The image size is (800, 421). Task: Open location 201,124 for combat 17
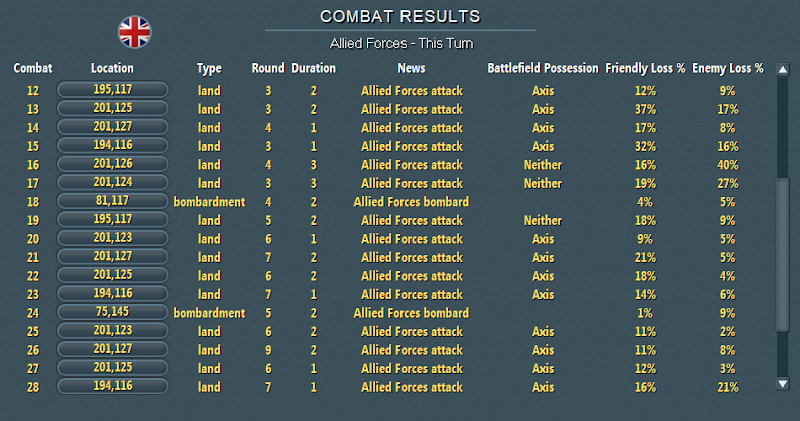click(x=113, y=182)
